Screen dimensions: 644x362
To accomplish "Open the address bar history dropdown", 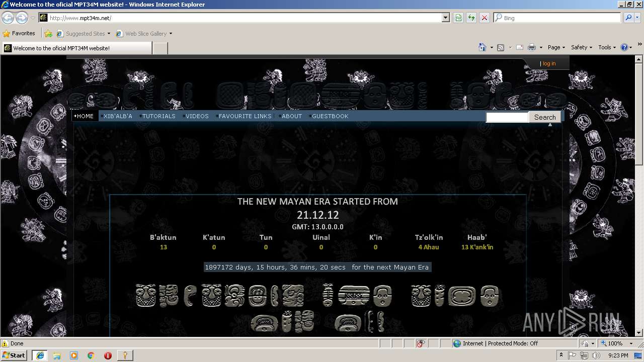I will (445, 18).
